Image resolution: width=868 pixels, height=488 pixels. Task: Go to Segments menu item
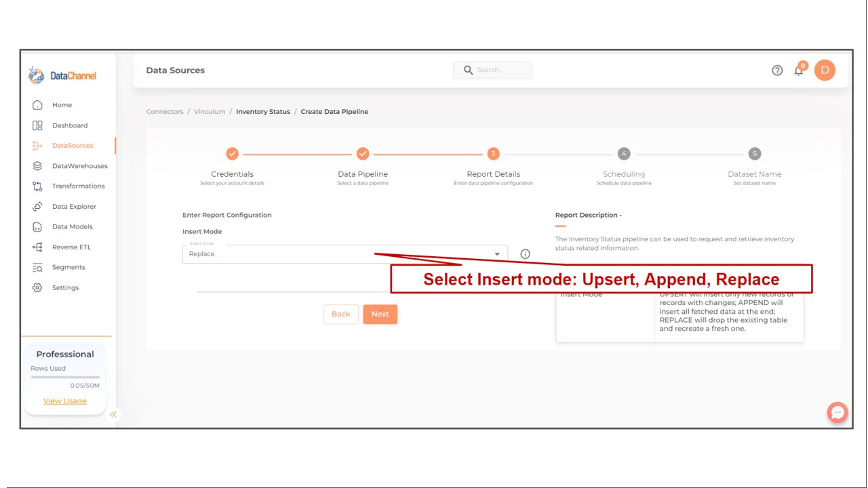coord(68,268)
